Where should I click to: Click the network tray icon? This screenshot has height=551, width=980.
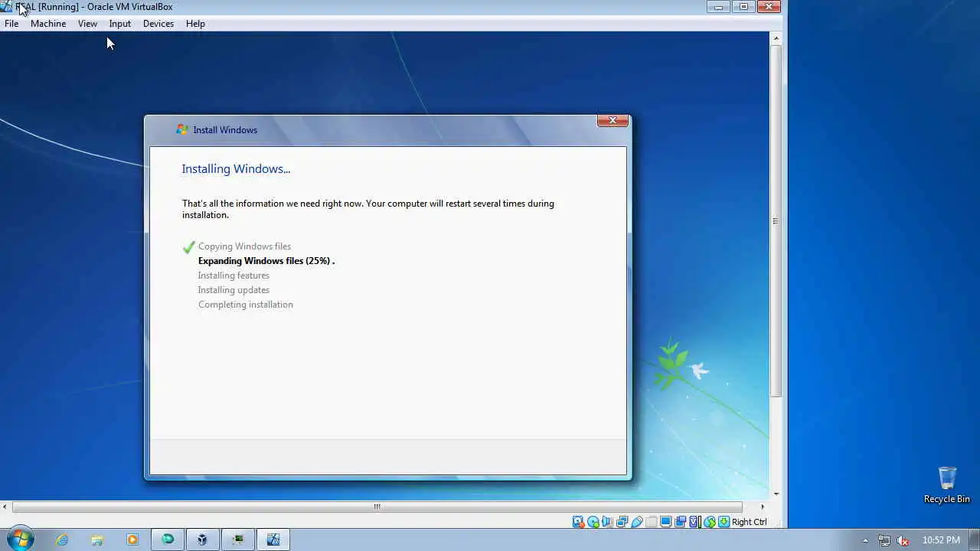tap(884, 540)
